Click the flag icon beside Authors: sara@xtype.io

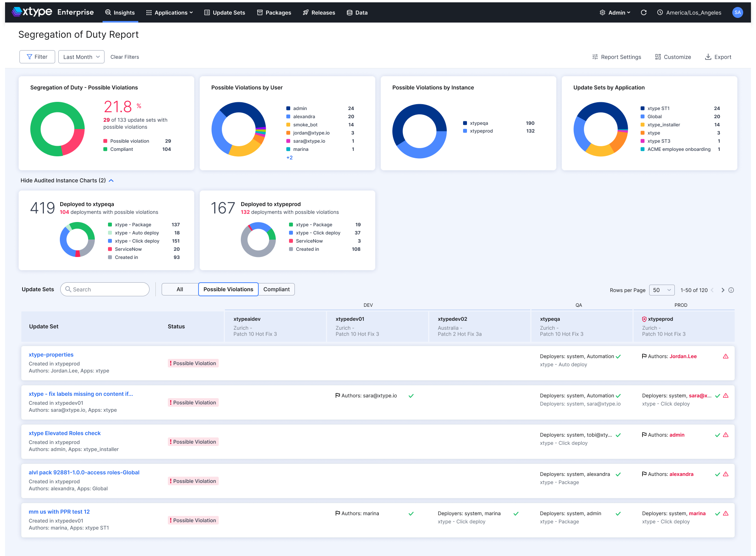(338, 395)
